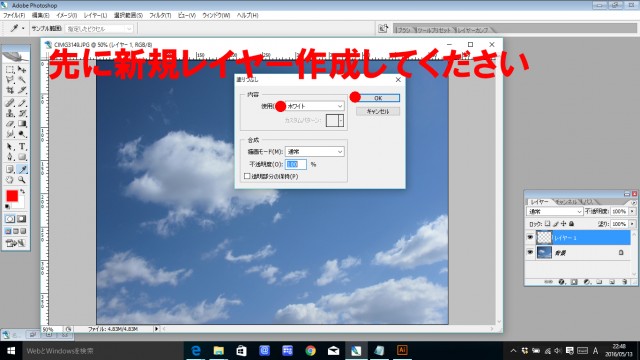Select the Rectangular Marquee tool
This screenshot has height=360, width=640.
click(x=10, y=70)
